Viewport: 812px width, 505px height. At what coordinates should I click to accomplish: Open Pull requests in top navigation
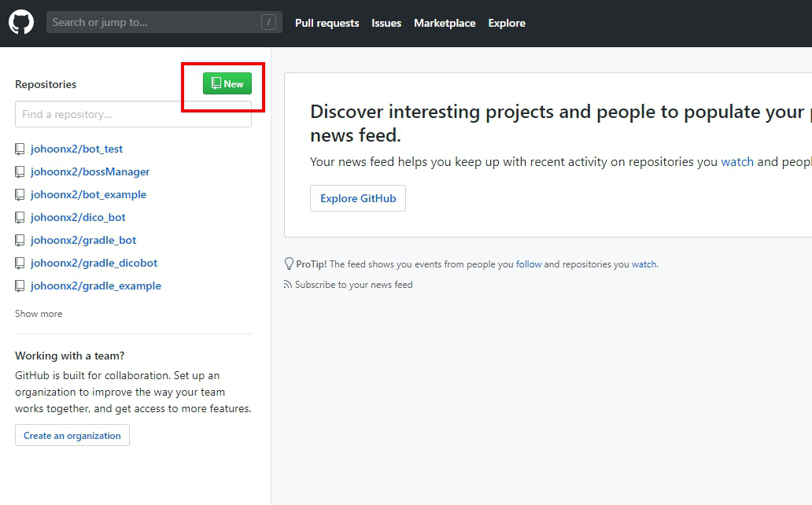[327, 23]
